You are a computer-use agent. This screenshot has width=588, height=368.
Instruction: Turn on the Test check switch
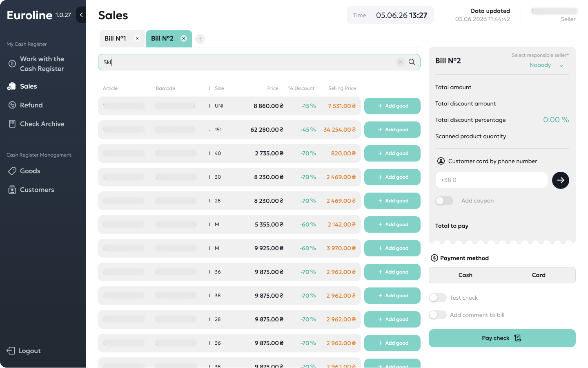click(x=438, y=298)
